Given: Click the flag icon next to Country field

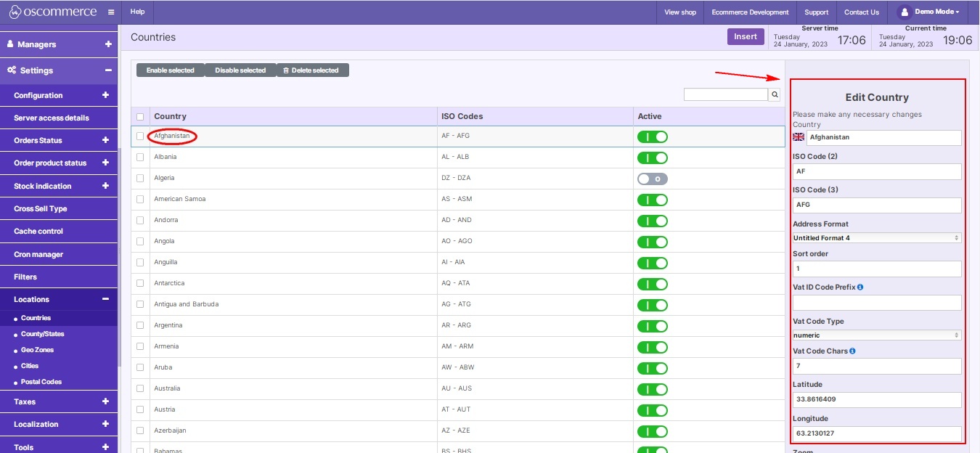Looking at the screenshot, I should point(800,136).
